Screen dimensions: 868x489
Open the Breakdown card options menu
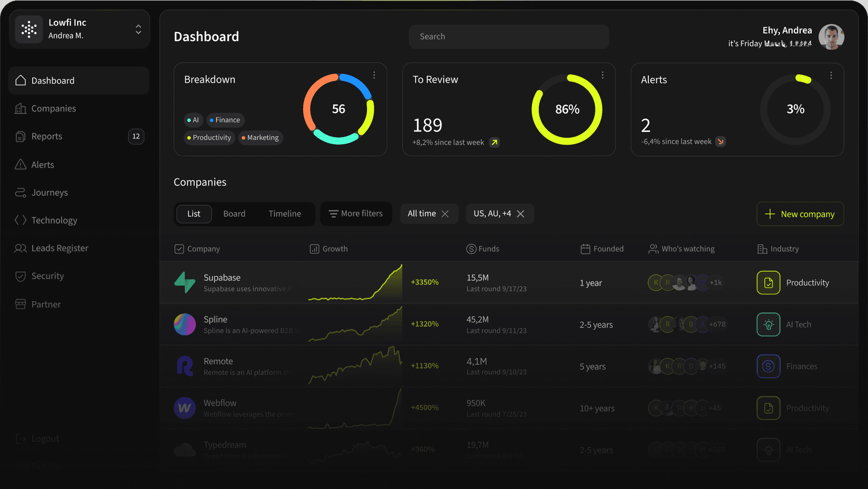[x=374, y=75]
